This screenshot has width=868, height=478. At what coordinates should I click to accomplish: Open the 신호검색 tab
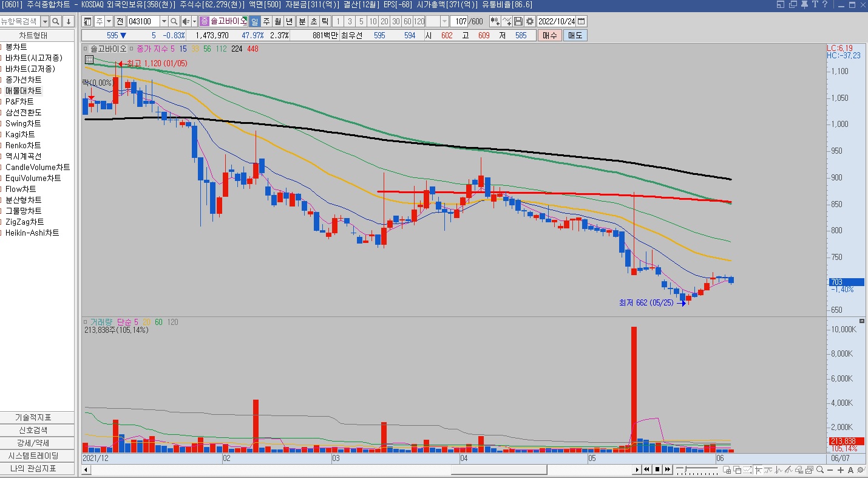pos(37,430)
